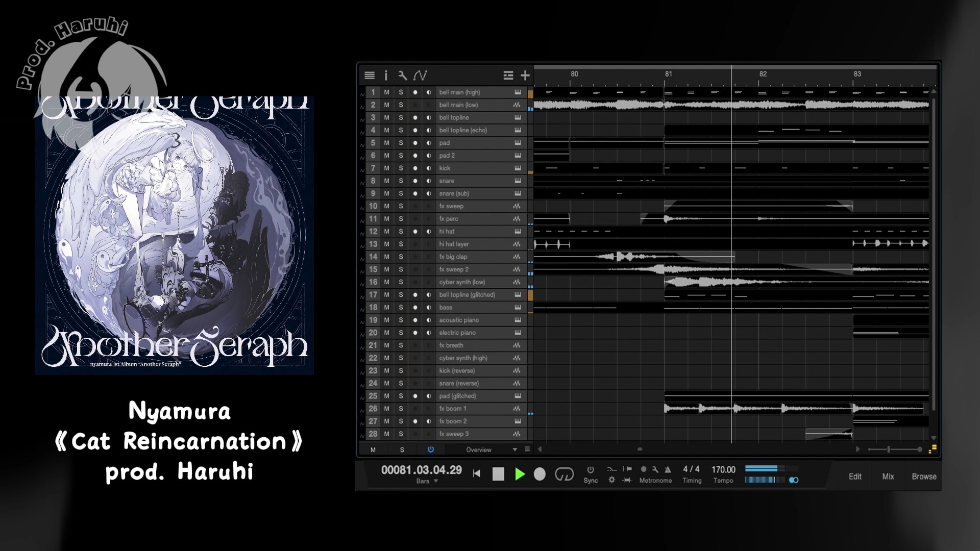Click bar 80 on the timeline ruler
This screenshot has width=980, height=551.
(x=574, y=74)
